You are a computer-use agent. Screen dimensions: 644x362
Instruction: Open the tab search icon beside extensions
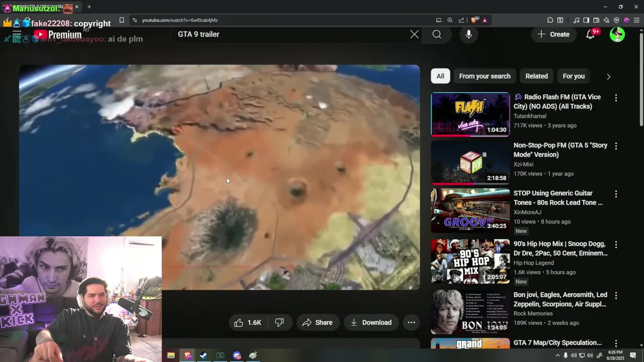click(560, 20)
